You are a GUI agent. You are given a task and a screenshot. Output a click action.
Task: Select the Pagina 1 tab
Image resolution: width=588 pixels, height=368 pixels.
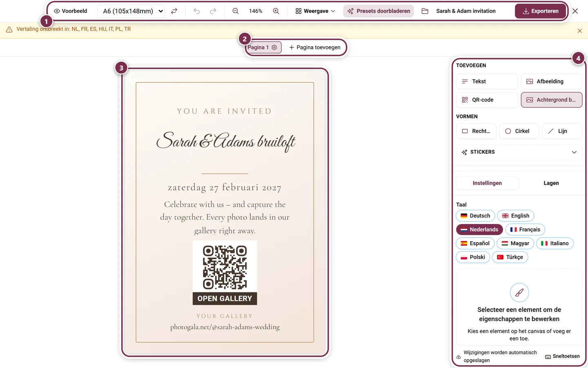click(x=258, y=47)
